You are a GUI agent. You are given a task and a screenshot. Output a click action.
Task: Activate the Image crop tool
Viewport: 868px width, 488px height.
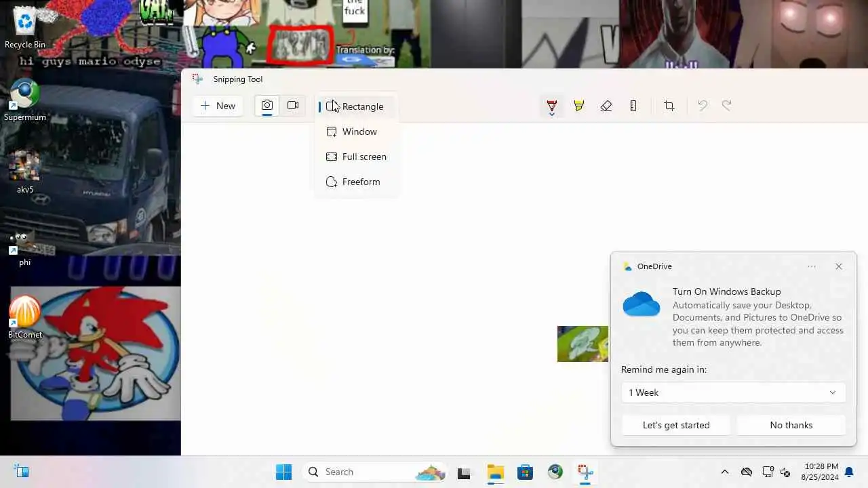[x=669, y=106]
